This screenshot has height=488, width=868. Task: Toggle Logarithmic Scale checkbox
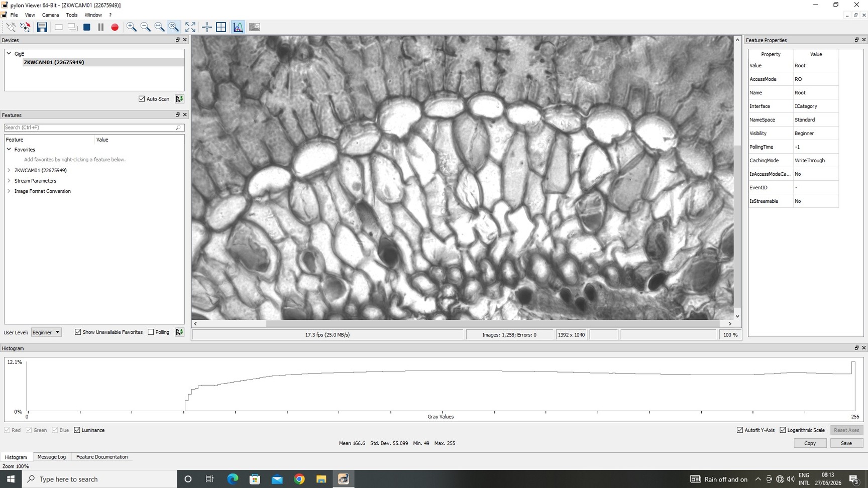[783, 430]
